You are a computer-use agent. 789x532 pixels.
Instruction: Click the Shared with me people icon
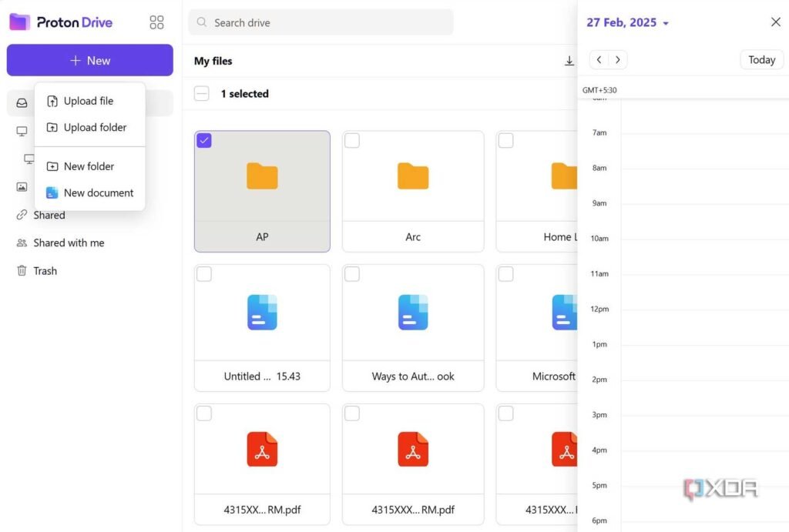coord(22,243)
